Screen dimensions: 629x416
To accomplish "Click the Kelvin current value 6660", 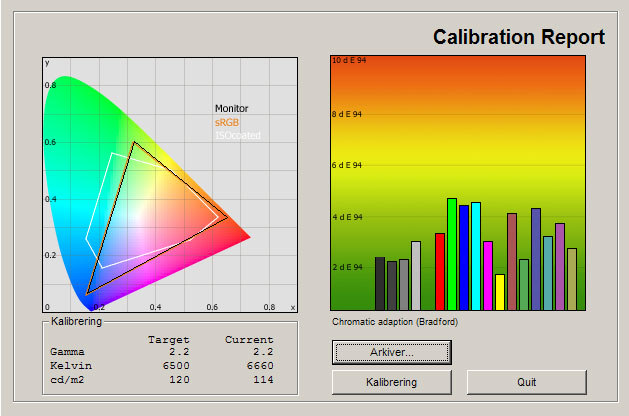I will 256,366.
